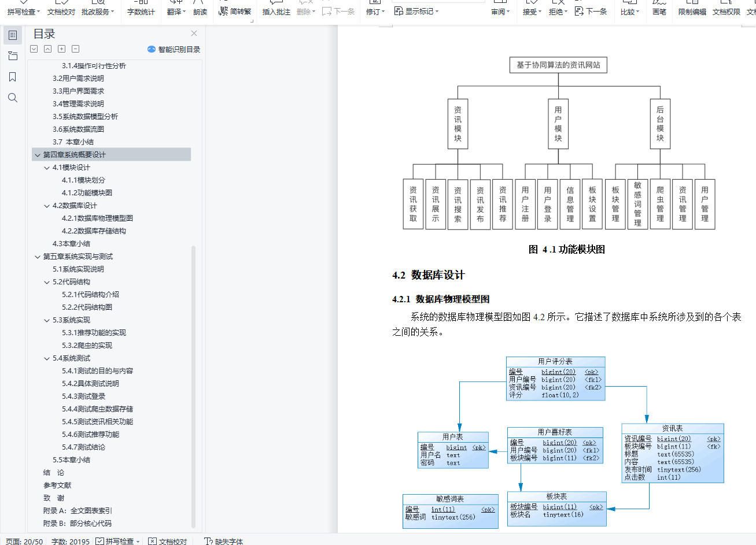Collapse the 5.3系统实现 chevron

click(47, 320)
